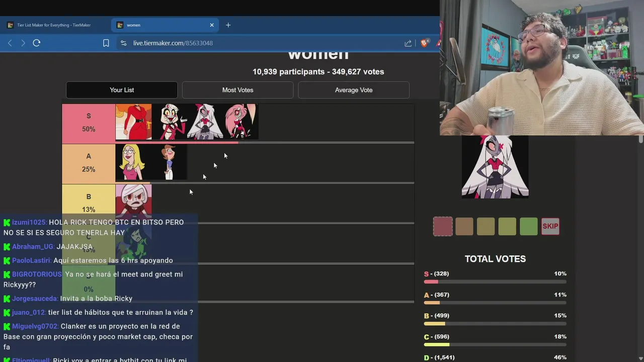The image size is (644, 362).
Task: Click chat username Abraham_UG
Action: 32,246
